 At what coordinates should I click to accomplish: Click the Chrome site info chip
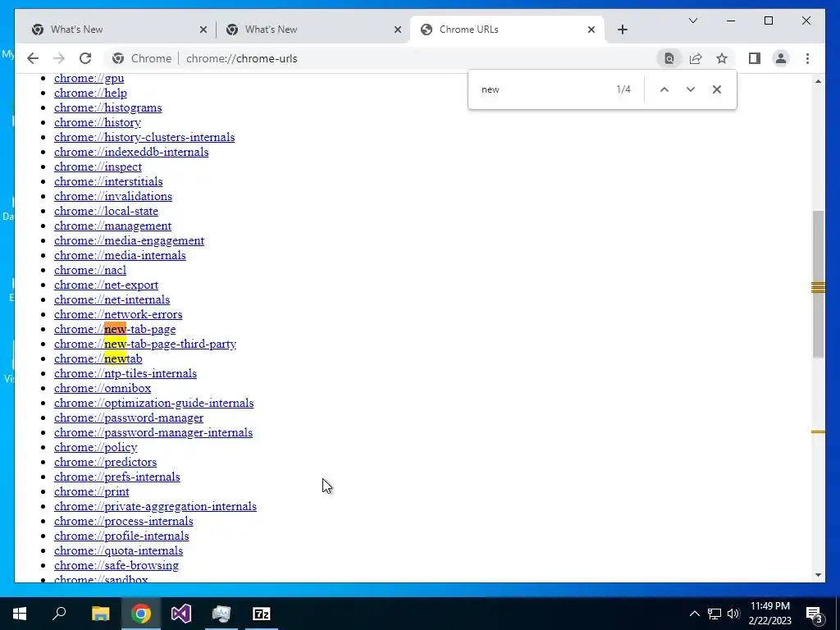point(142,58)
